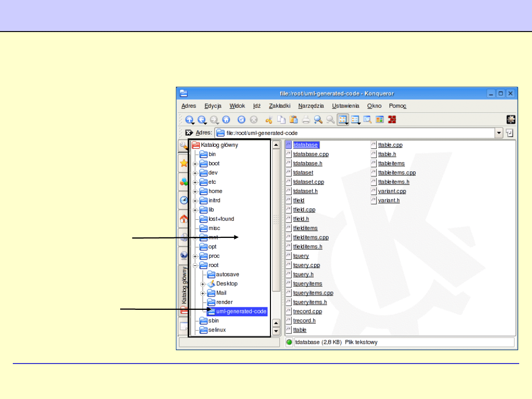This screenshot has width=532, height=399.
Task: Expand the home folder tree node
Action: point(195,192)
